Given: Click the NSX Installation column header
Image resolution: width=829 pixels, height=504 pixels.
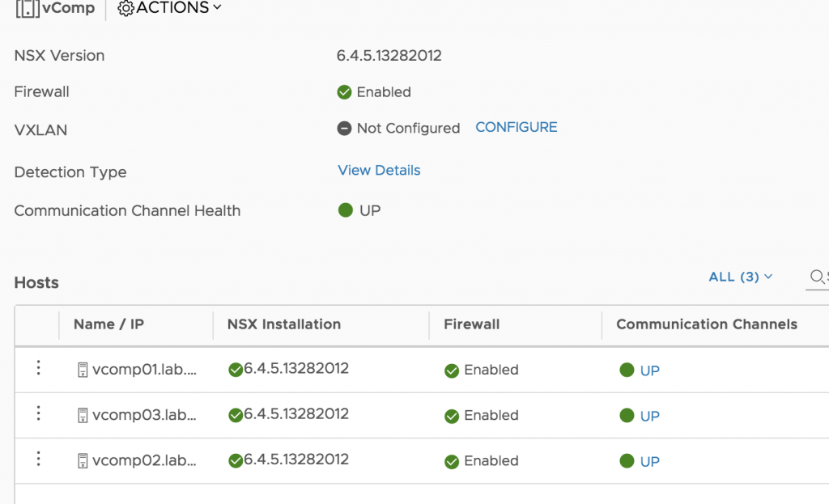Looking at the screenshot, I should coord(284,324).
